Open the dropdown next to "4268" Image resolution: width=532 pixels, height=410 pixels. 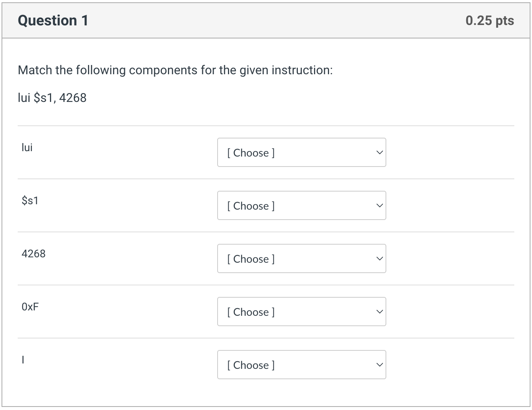301,258
